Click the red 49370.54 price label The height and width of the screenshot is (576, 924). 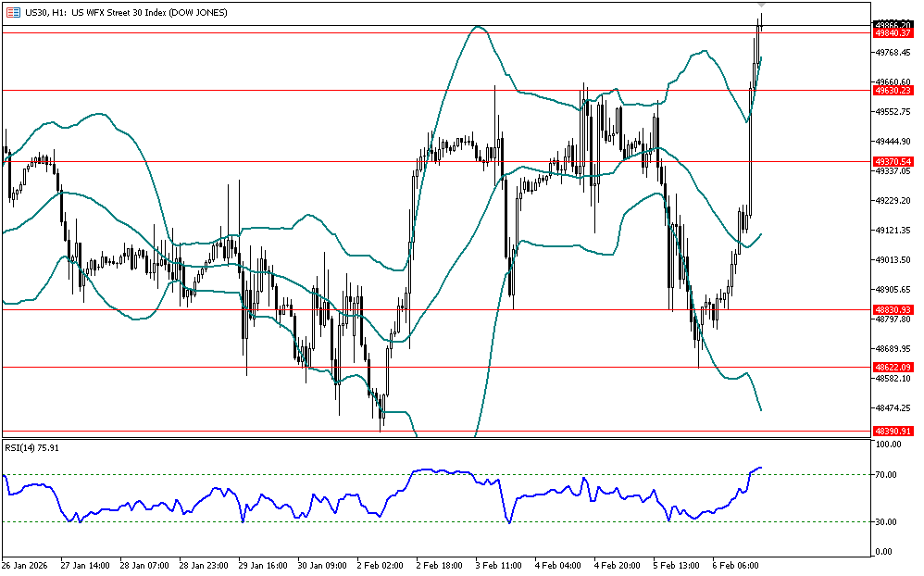pyautogui.click(x=893, y=161)
